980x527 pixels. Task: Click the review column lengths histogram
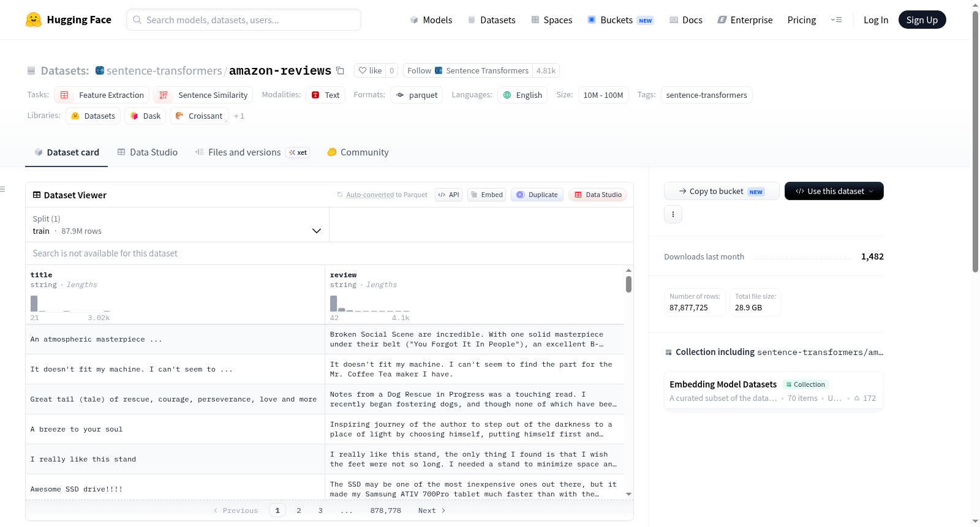(x=370, y=304)
